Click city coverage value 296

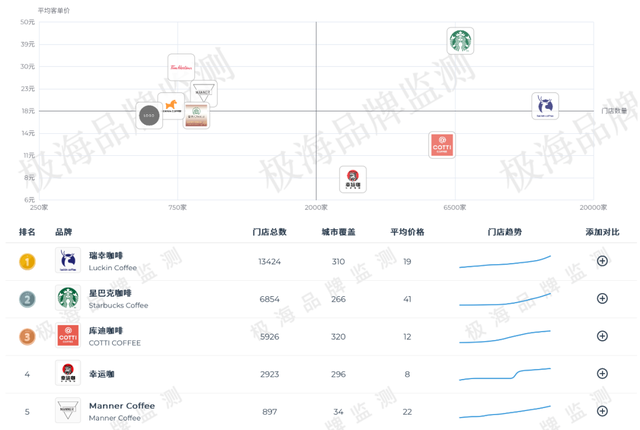coord(338,374)
